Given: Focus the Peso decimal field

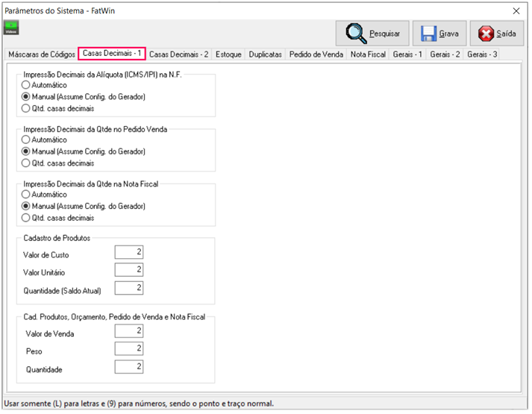Looking at the screenshot, I should 129,348.
